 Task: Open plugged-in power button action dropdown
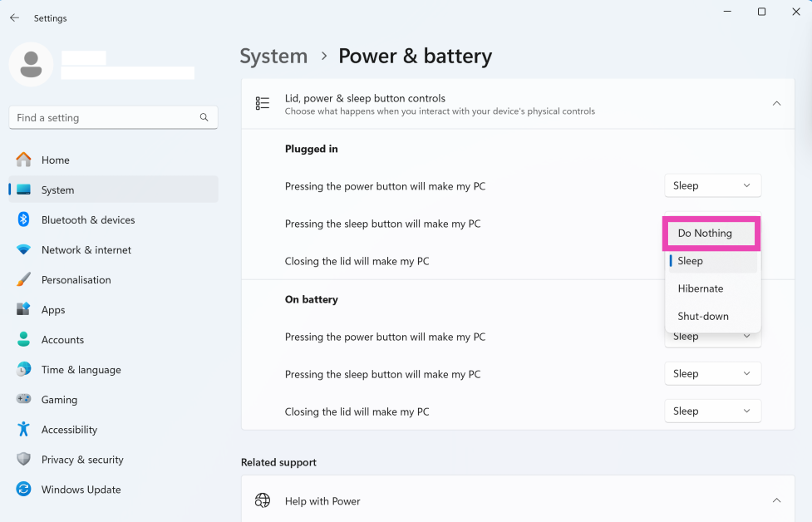pos(712,186)
